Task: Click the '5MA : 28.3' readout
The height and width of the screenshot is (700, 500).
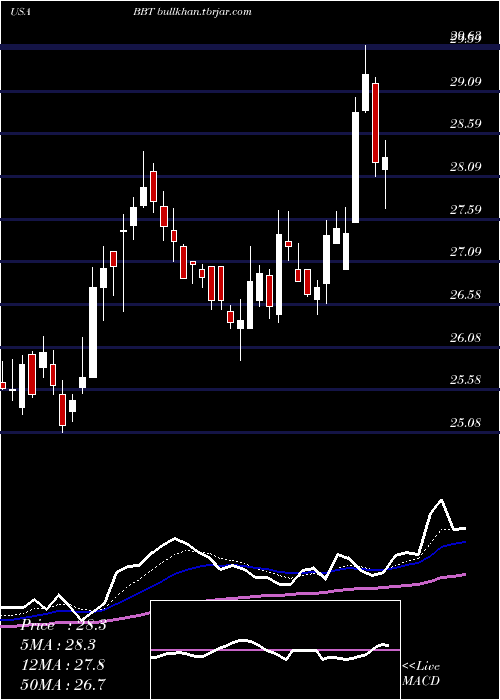Action: pos(58,645)
